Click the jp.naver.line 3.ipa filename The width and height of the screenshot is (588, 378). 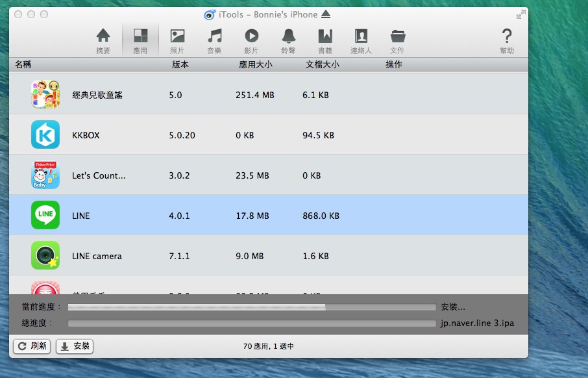tap(477, 323)
